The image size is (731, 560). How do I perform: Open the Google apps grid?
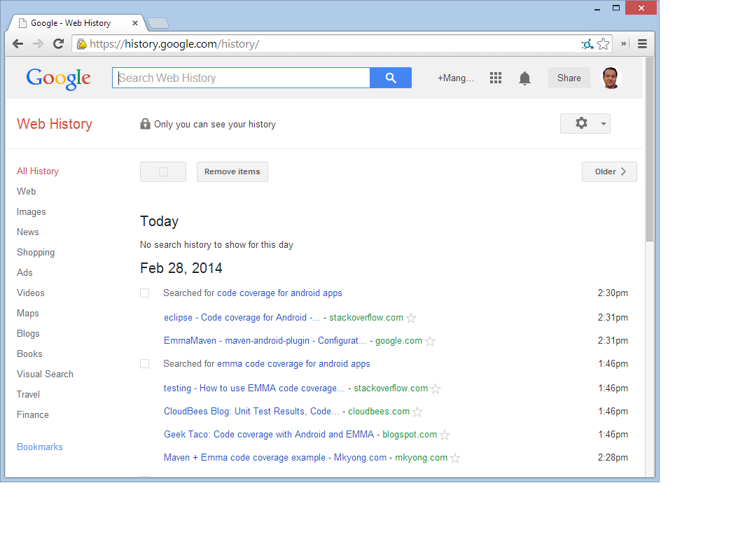(x=496, y=78)
